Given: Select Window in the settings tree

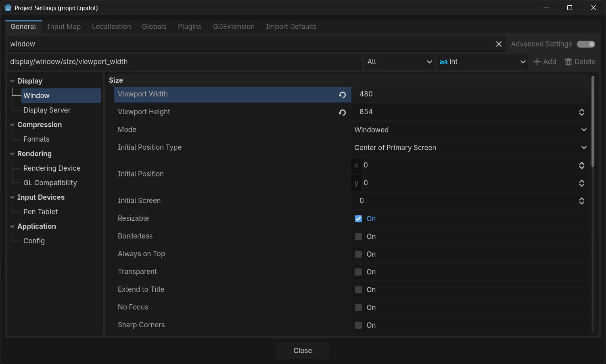Looking at the screenshot, I should (61, 96).
